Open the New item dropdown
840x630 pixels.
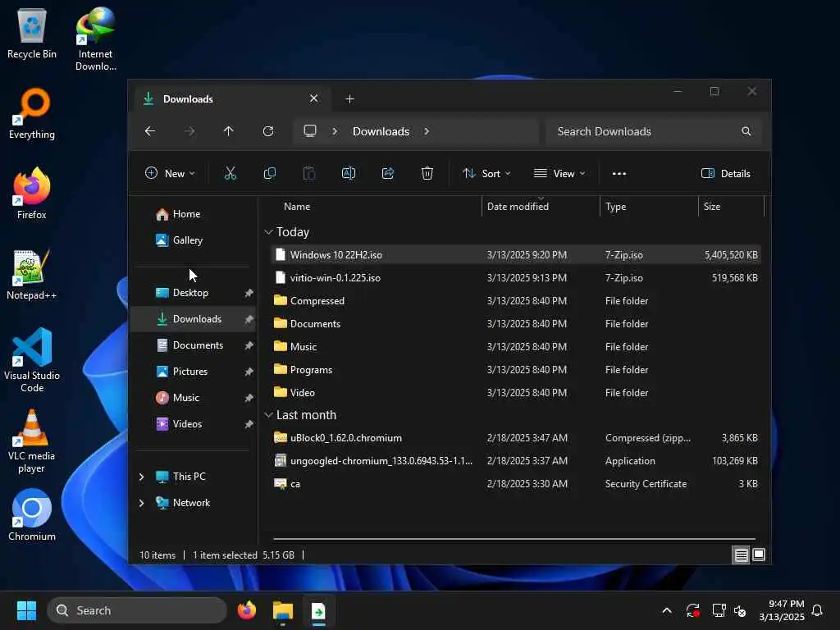tap(170, 174)
